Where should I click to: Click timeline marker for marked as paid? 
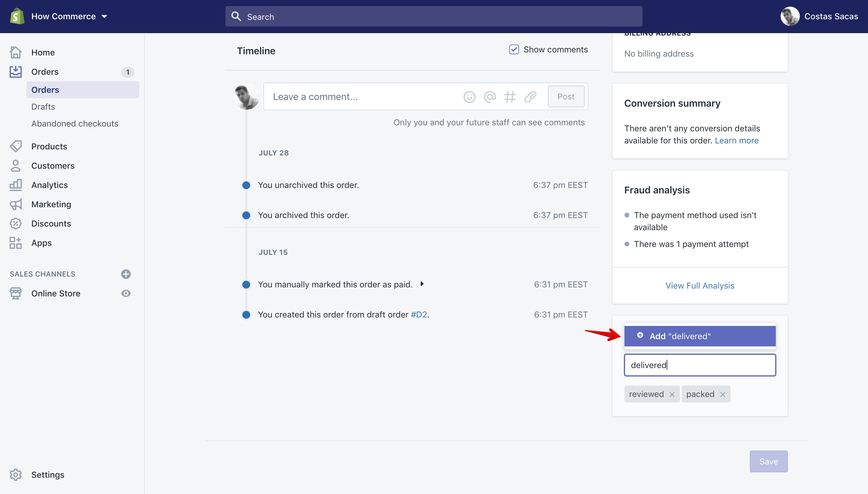coord(246,285)
